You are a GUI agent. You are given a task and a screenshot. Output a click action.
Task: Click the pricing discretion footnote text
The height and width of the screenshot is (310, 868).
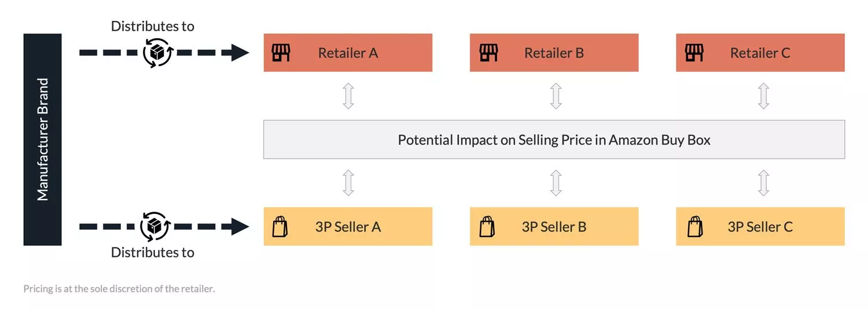[119, 289]
